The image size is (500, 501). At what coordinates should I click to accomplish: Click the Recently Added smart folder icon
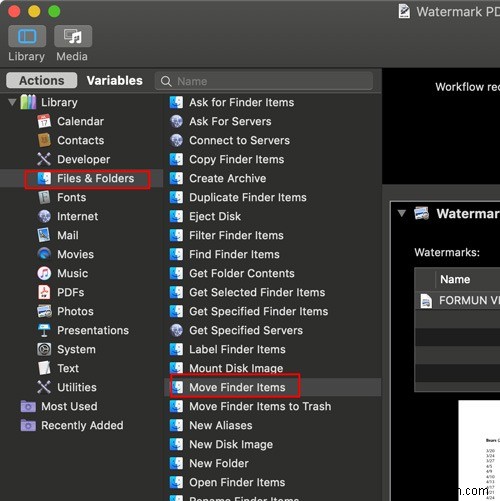click(x=28, y=425)
